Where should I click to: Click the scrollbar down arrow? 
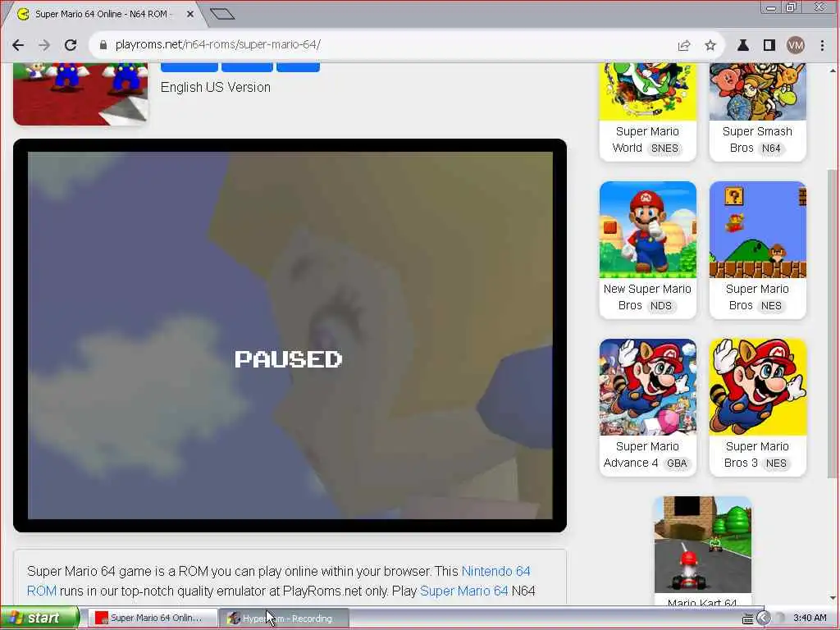(832, 598)
